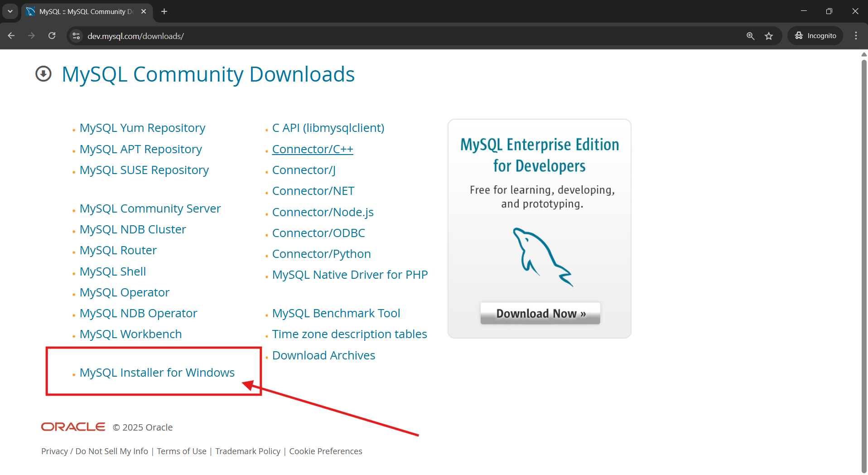This screenshot has height=475, width=868.
Task: Open Terms of Use footer link
Action: pos(182,451)
